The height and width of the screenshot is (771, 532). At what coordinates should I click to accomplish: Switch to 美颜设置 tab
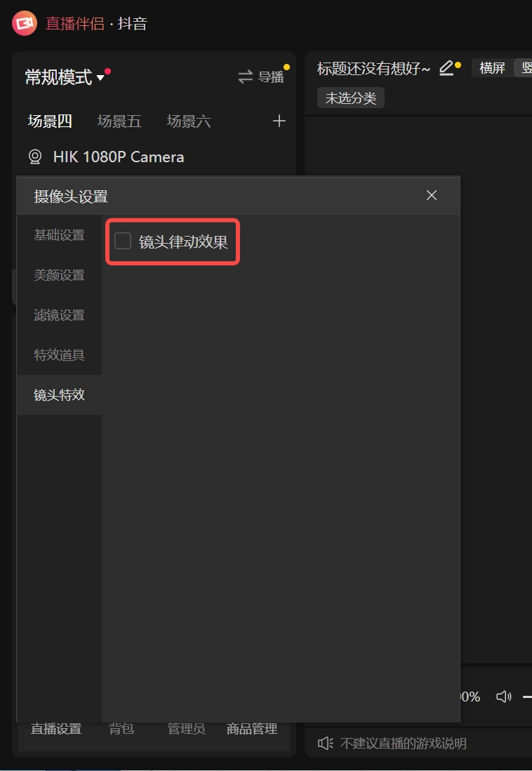pos(60,275)
